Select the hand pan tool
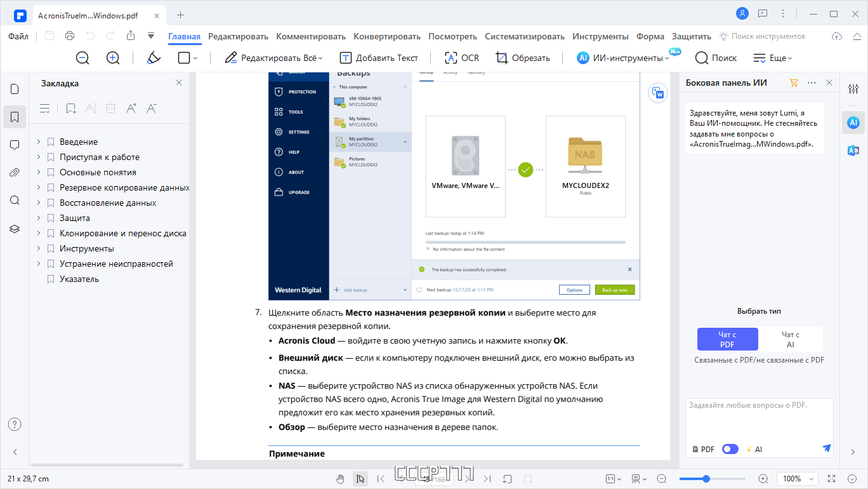868x489 pixels. [340, 479]
